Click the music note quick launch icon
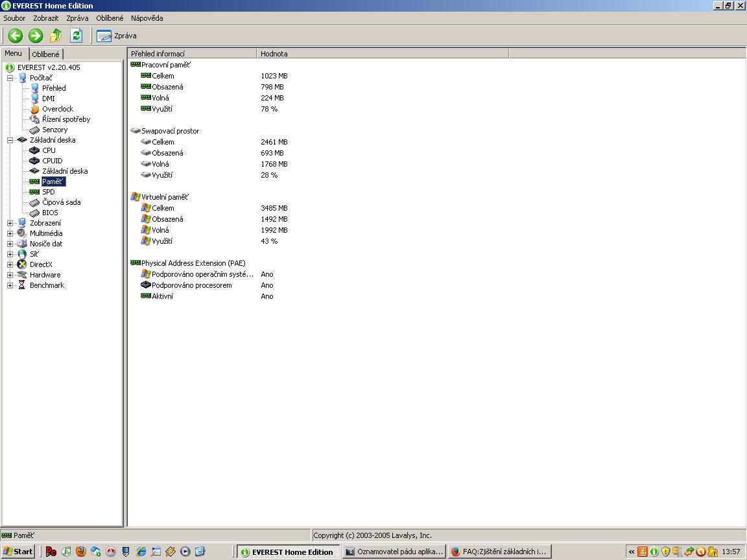This screenshot has width=747, height=560. pos(65,552)
